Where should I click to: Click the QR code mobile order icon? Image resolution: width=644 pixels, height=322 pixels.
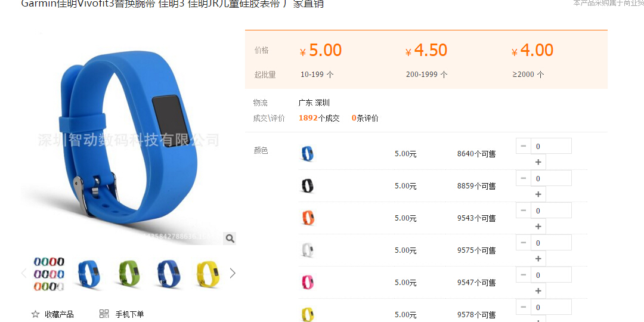coord(104,314)
